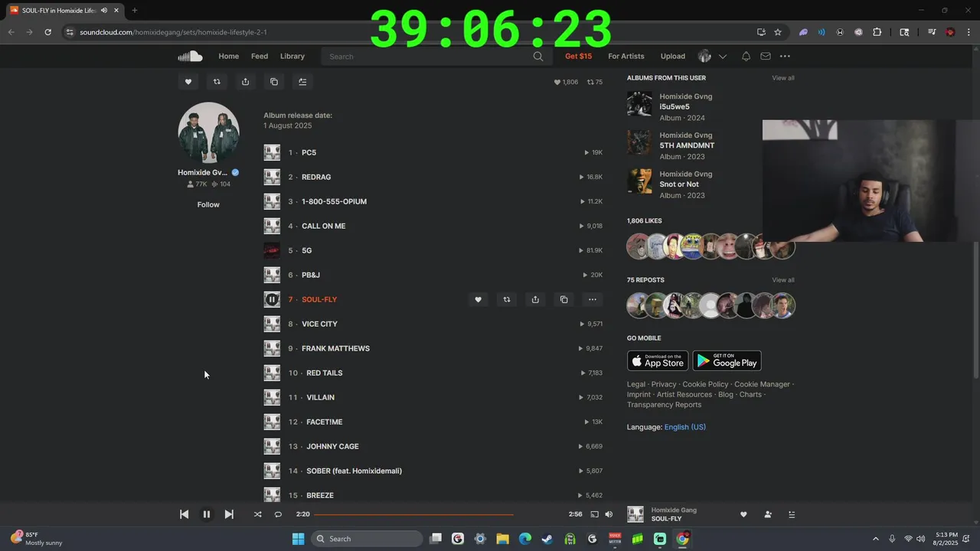Open the messages envelope icon

click(766, 56)
